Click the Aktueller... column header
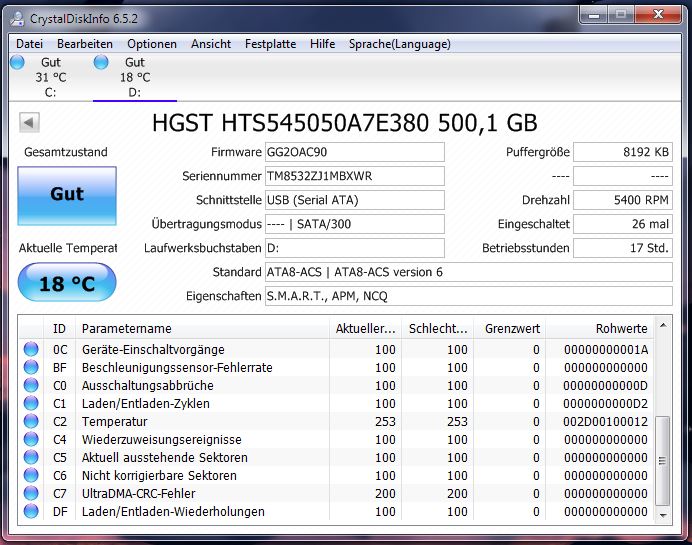 click(365, 328)
